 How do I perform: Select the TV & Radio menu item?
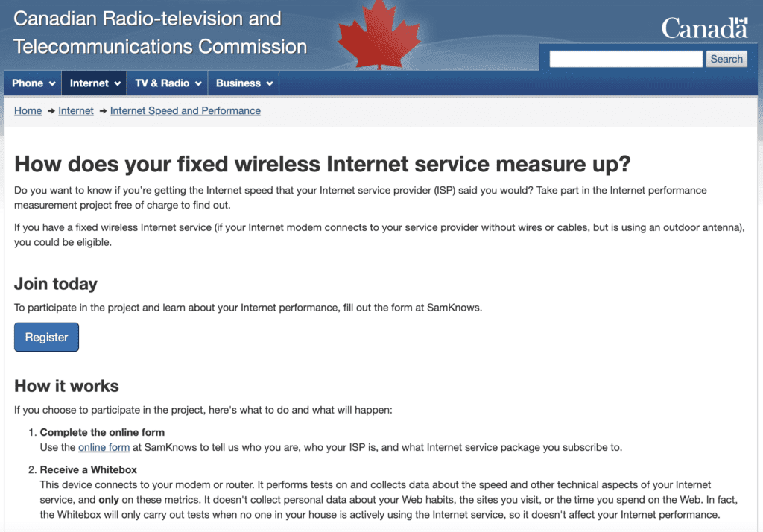(168, 83)
